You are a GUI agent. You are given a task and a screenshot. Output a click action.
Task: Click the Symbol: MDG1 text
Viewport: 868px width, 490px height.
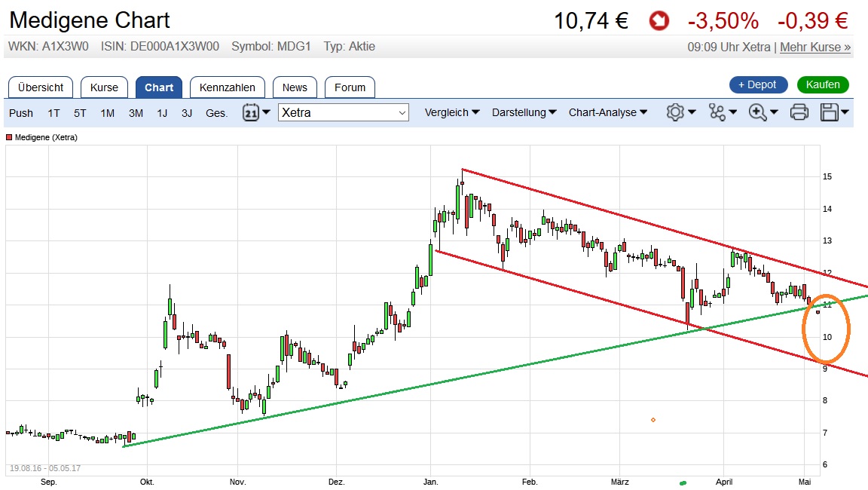271,47
